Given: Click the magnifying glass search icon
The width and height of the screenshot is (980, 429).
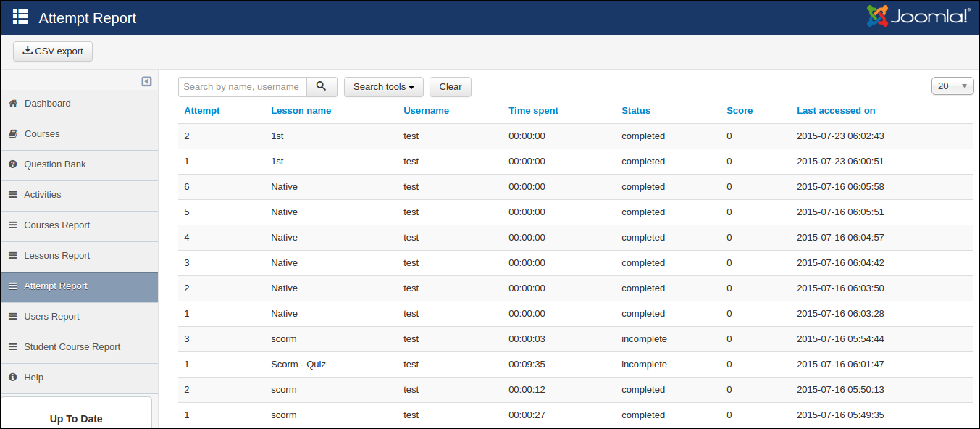Looking at the screenshot, I should (322, 87).
